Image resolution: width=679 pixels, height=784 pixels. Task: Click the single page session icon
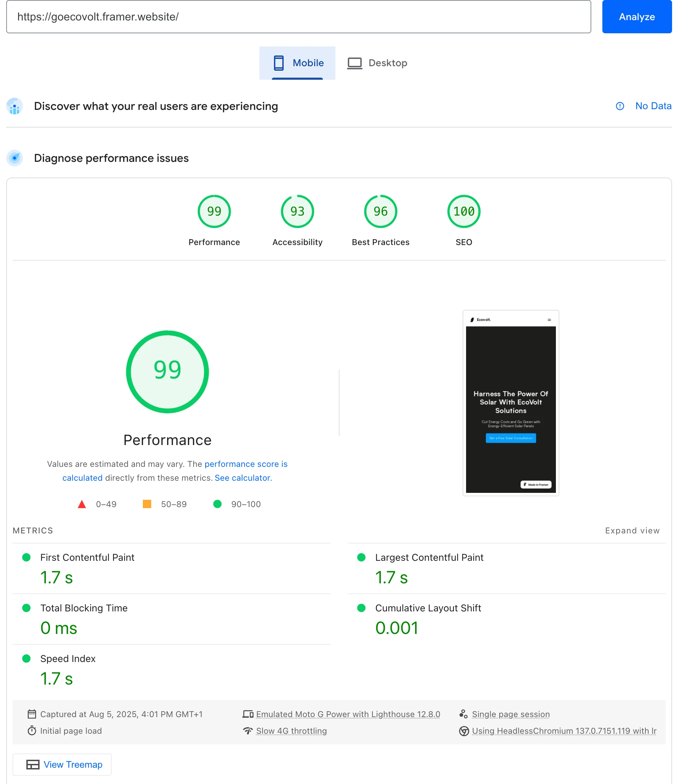tap(463, 713)
